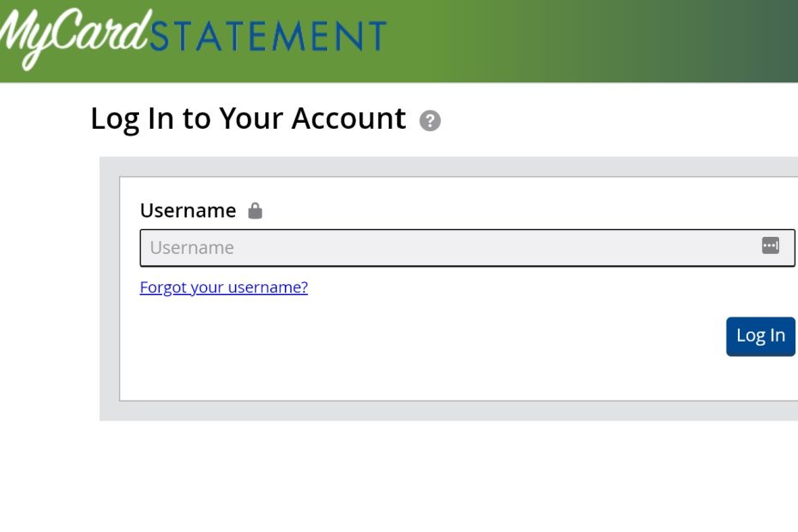798x532 pixels.
Task: Focus the Username text field
Action: tap(446, 248)
